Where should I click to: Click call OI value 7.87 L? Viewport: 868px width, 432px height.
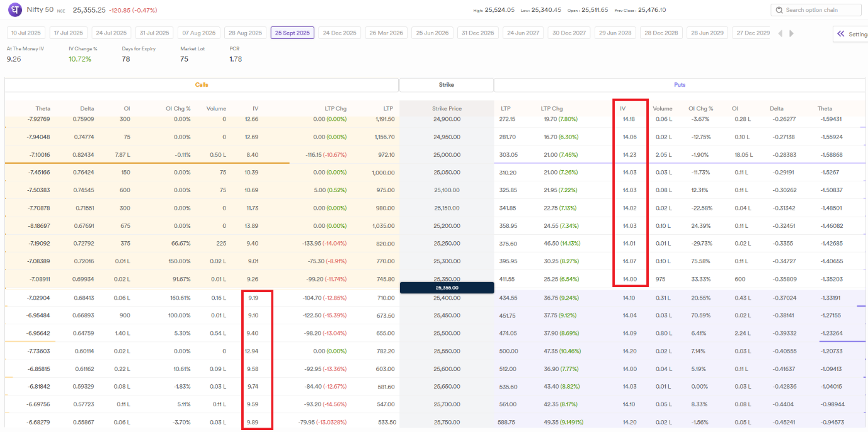(121, 154)
